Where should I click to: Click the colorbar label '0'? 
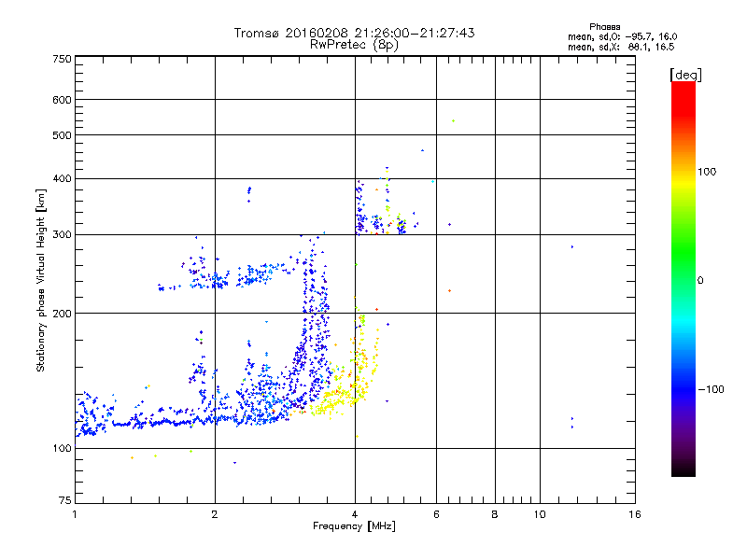point(700,281)
